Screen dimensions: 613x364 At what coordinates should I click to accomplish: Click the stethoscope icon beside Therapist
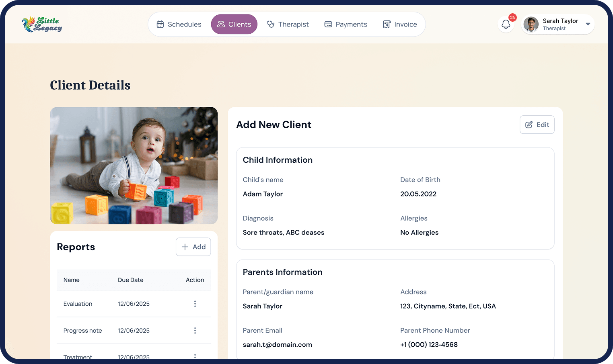[x=271, y=25]
